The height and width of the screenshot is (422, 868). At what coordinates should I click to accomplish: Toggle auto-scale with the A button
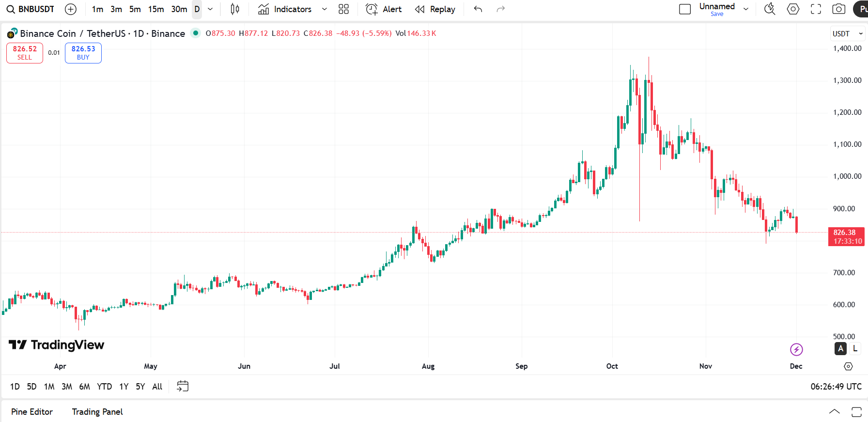pos(841,349)
